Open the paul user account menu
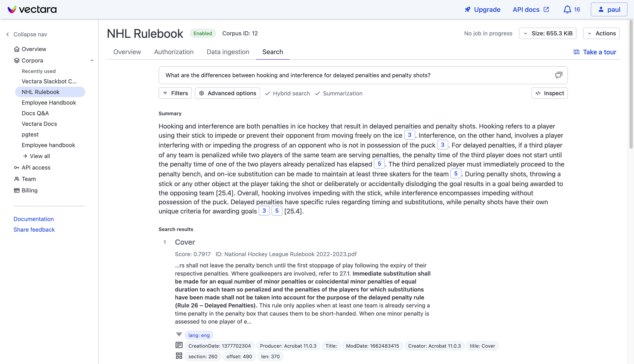The width and height of the screenshot is (634, 364). point(609,9)
